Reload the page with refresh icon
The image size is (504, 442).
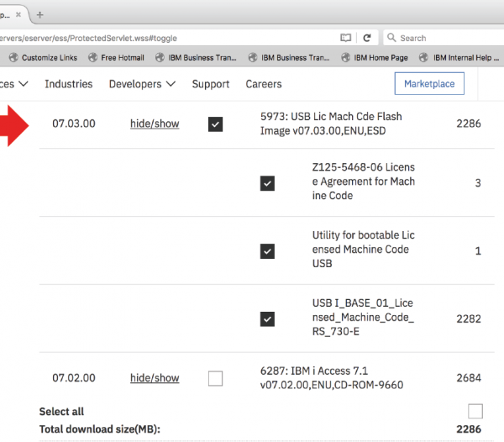click(x=367, y=38)
